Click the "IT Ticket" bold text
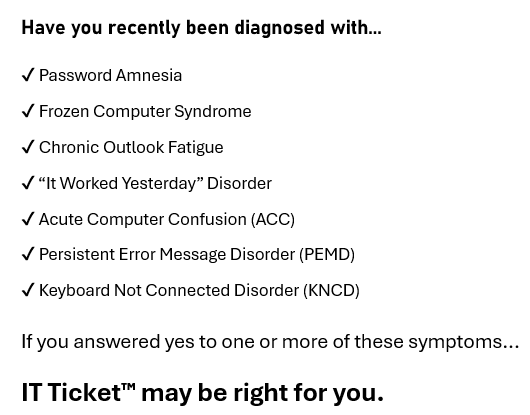Viewport: 530px width, 415px height. tap(71, 393)
